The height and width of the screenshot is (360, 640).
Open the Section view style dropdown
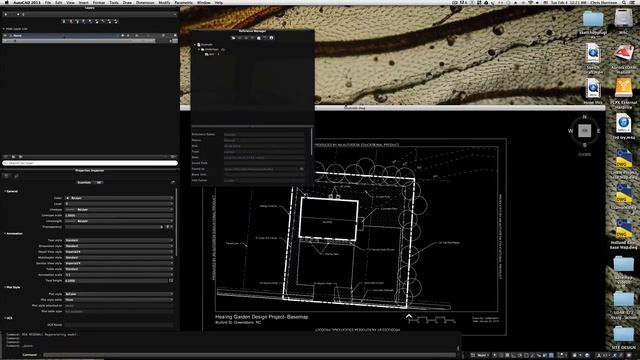pos(119,263)
